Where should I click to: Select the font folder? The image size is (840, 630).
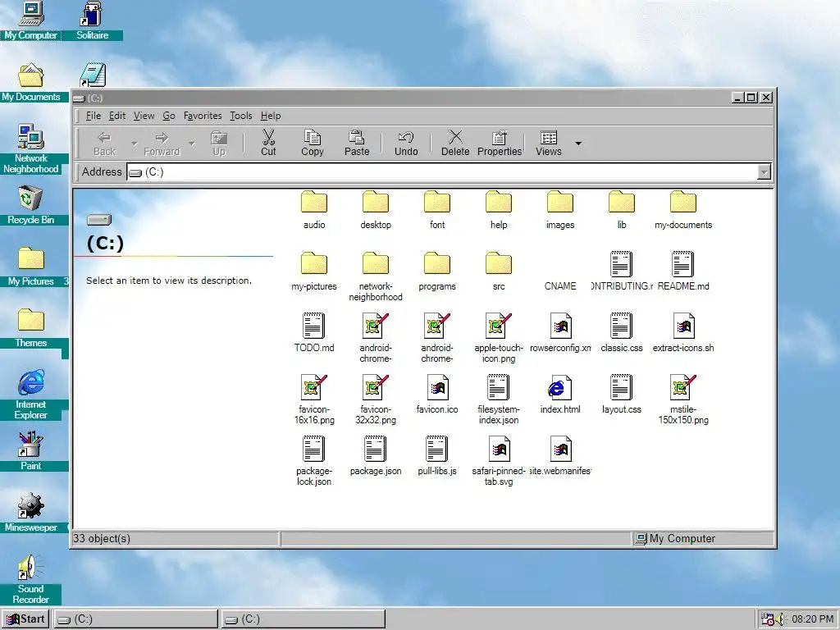(x=437, y=210)
